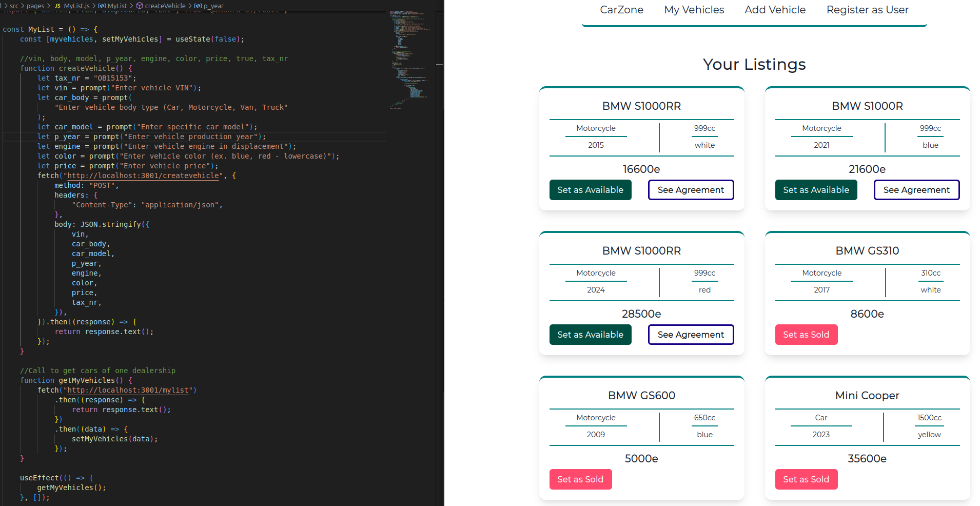Image resolution: width=980 pixels, height=506 pixels.
Task: Switch to the Add Vehicle tab
Action: (x=775, y=10)
